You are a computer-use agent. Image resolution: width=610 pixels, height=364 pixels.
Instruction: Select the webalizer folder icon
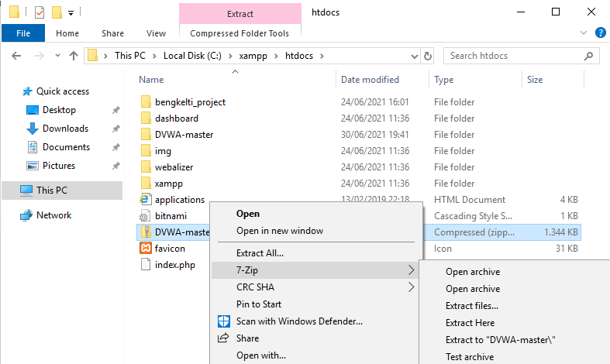click(146, 167)
